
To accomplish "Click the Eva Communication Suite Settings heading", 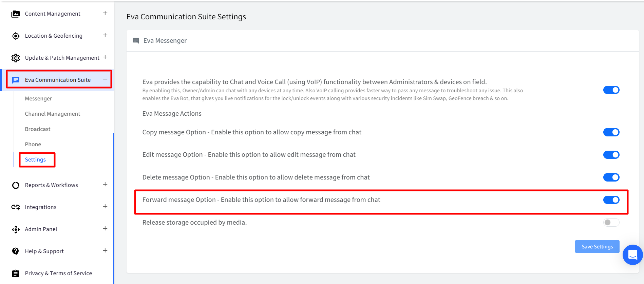I will 186,17.
